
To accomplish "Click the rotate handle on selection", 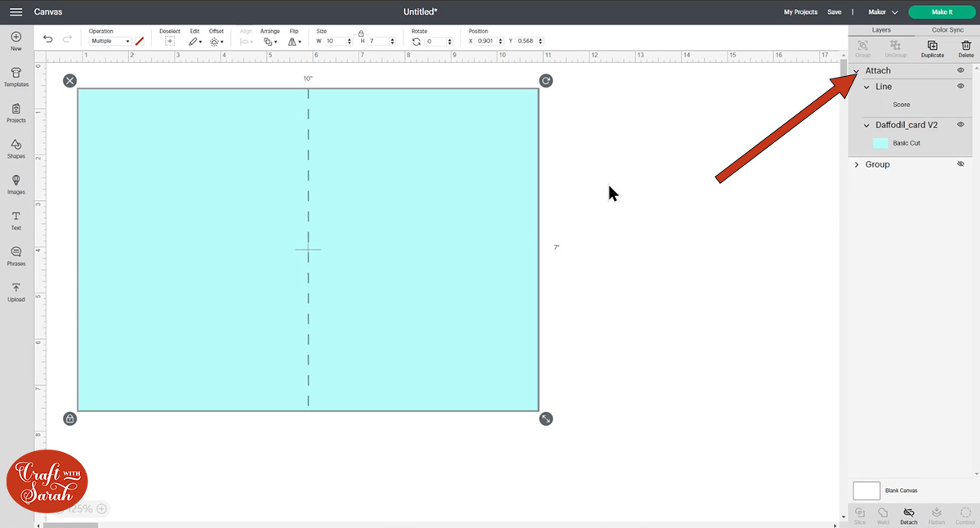I will click(x=546, y=80).
